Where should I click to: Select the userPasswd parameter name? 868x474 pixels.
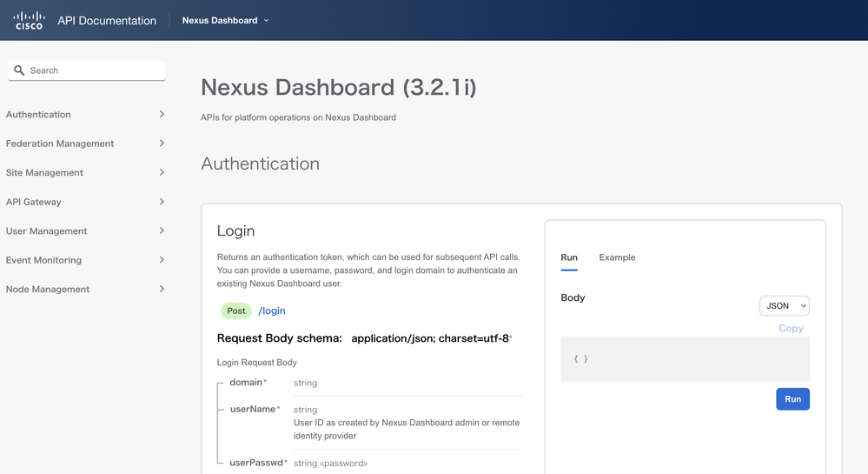click(x=255, y=463)
